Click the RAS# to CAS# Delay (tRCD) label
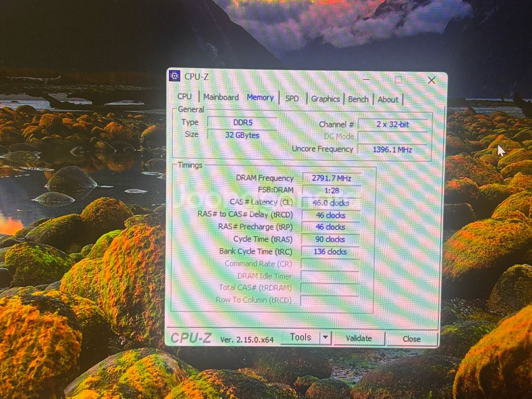The width and height of the screenshot is (532, 399). tap(245, 214)
